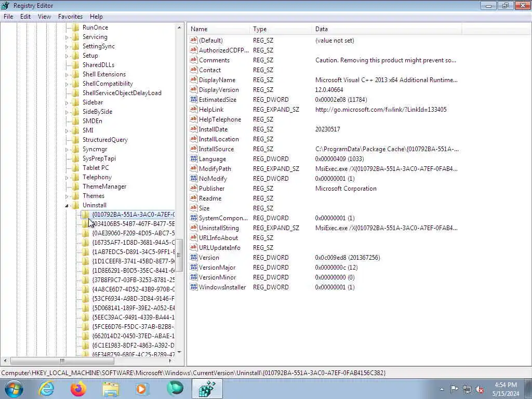Click the muted volume tray icon

point(480,390)
